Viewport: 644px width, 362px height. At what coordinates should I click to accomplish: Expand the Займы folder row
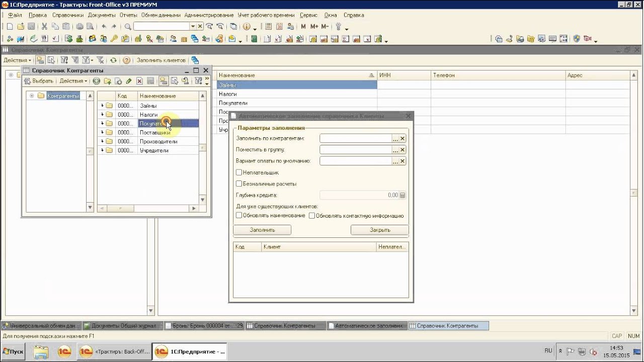click(102, 106)
